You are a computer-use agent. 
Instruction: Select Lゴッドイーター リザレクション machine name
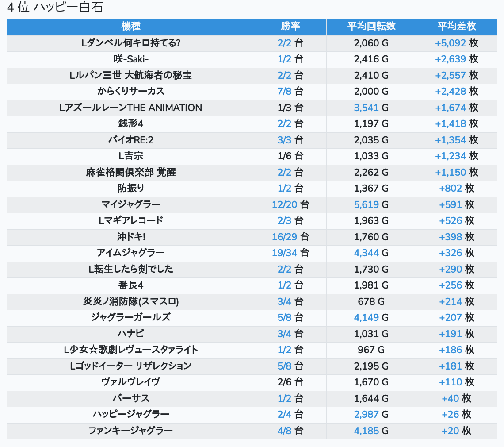coord(131,366)
